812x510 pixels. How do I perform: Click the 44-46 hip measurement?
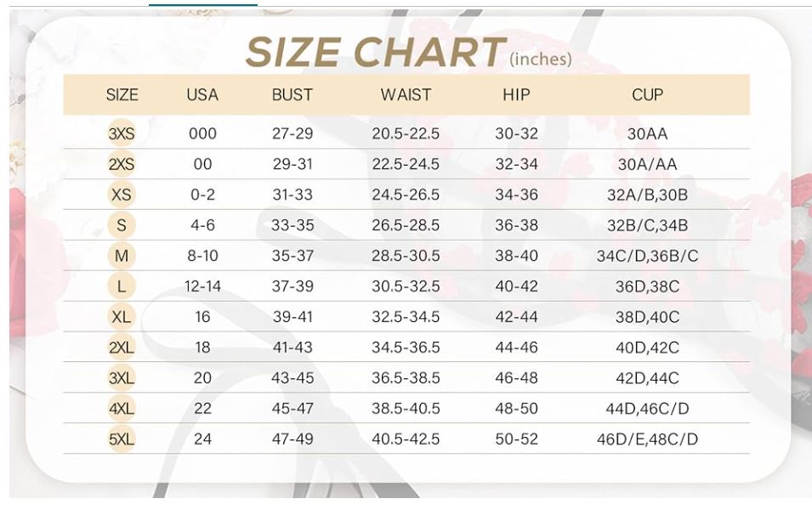tap(516, 348)
